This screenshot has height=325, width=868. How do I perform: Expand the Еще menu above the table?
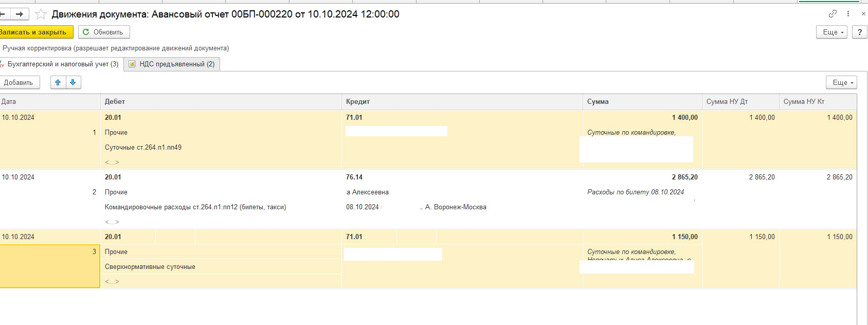(x=841, y=82)
